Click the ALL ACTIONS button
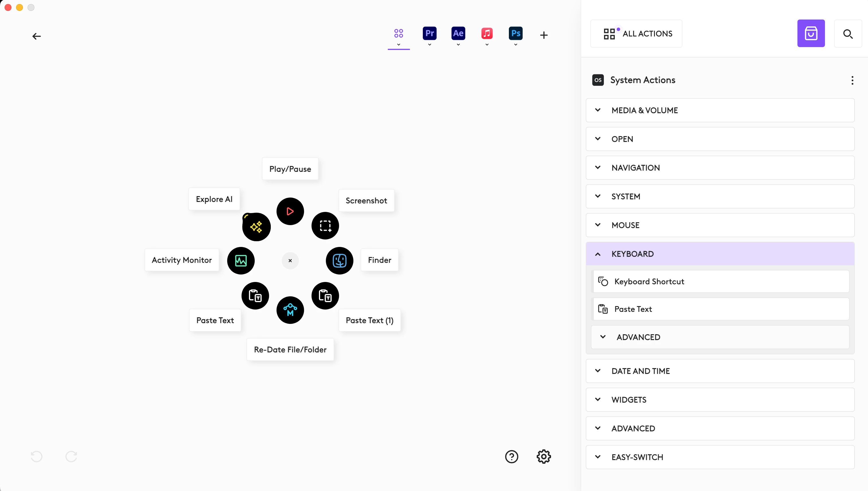 tap(636, 33)
